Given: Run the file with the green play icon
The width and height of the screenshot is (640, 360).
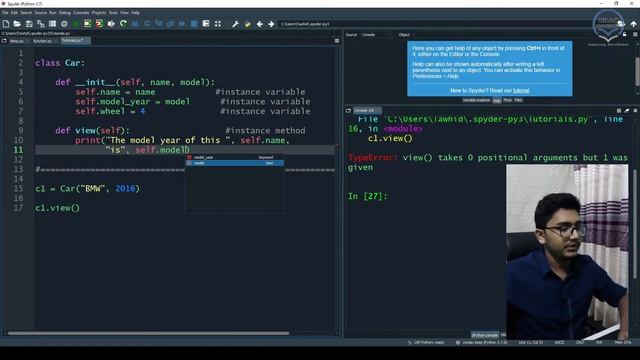Looking at the screenshot, I should 76,24.
